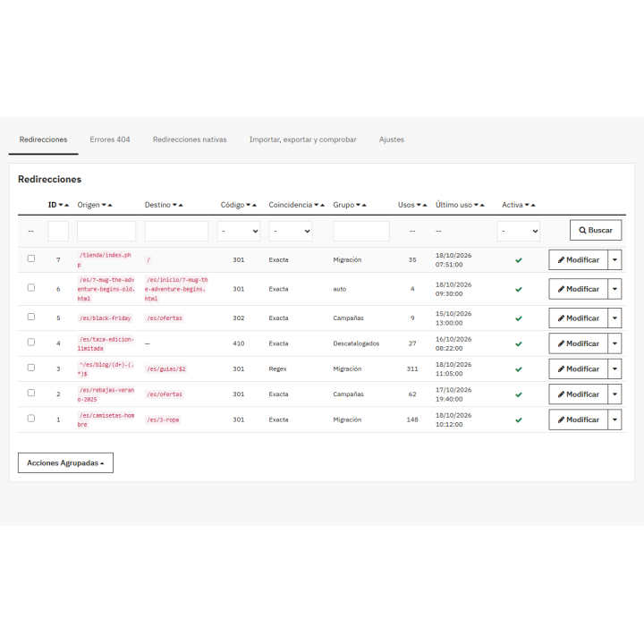Sort ID column ascending arrow
Viewport: 644px width, 644px height.
[x=67, y=205]
